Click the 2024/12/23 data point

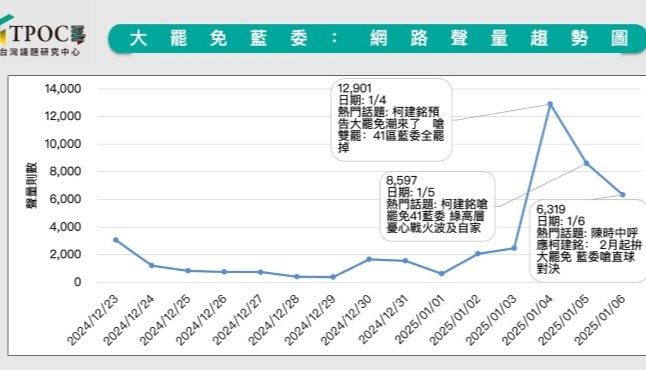[116, 240]
